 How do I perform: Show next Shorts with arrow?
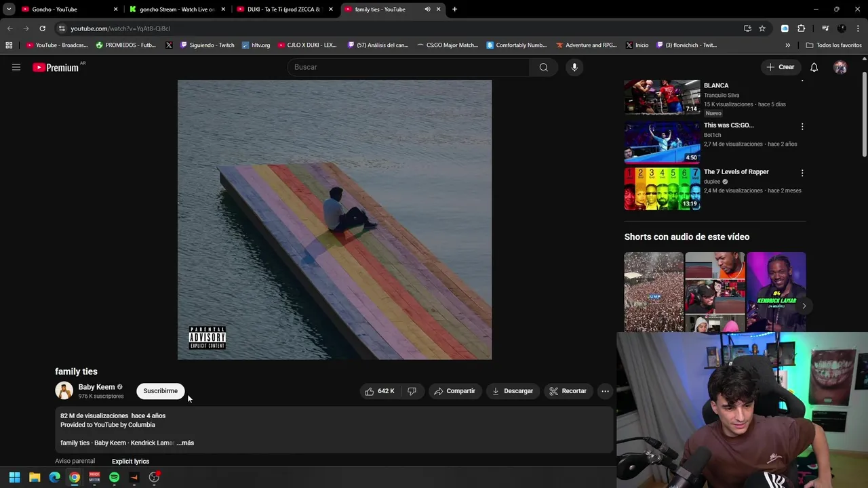click(804, 306)
